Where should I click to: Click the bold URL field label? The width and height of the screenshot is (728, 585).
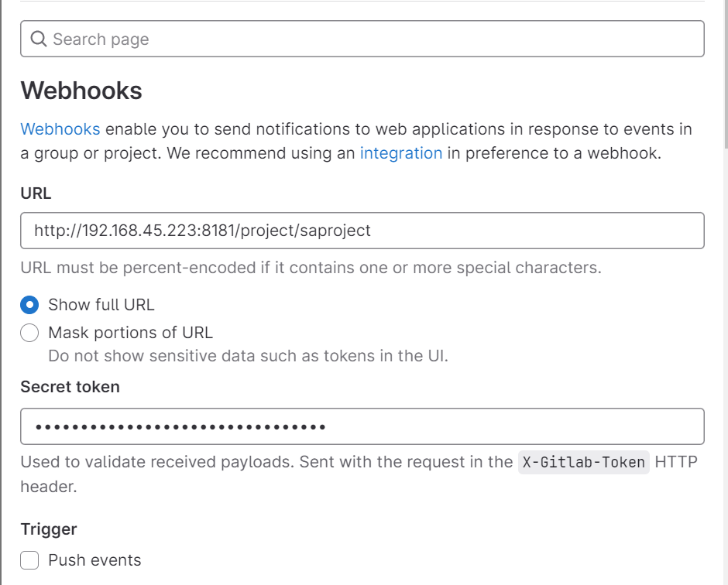pyautogui.click(x=36, y=193)
